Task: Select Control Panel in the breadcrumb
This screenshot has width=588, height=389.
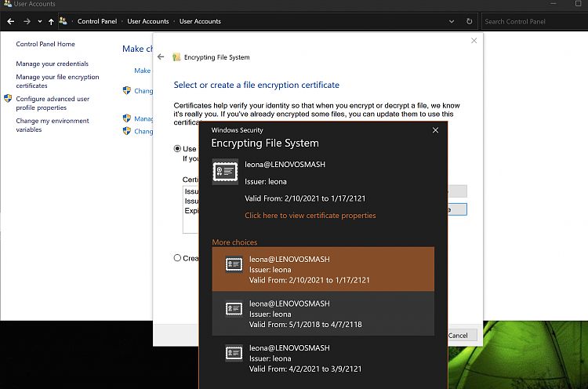Action: [97, 21]
